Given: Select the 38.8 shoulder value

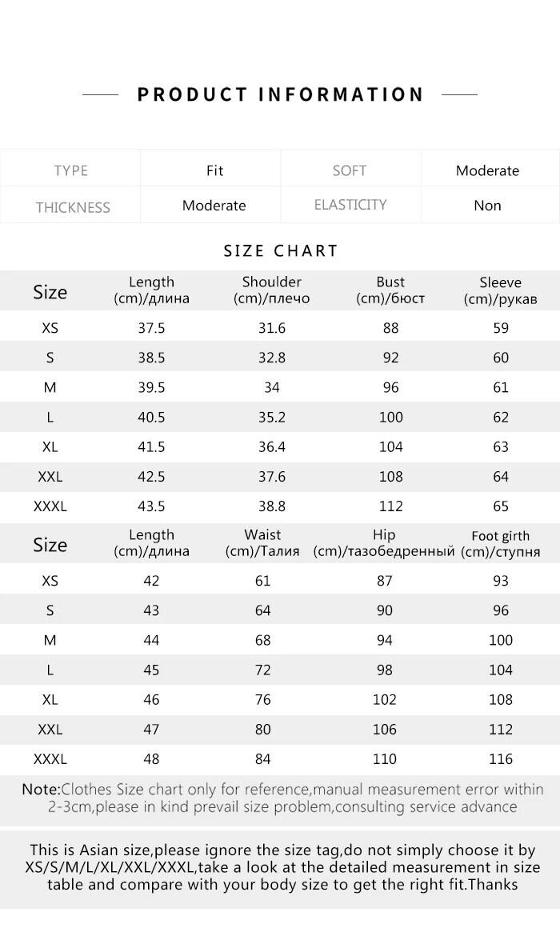Looking at the screenshot, I should coord(271,506).
